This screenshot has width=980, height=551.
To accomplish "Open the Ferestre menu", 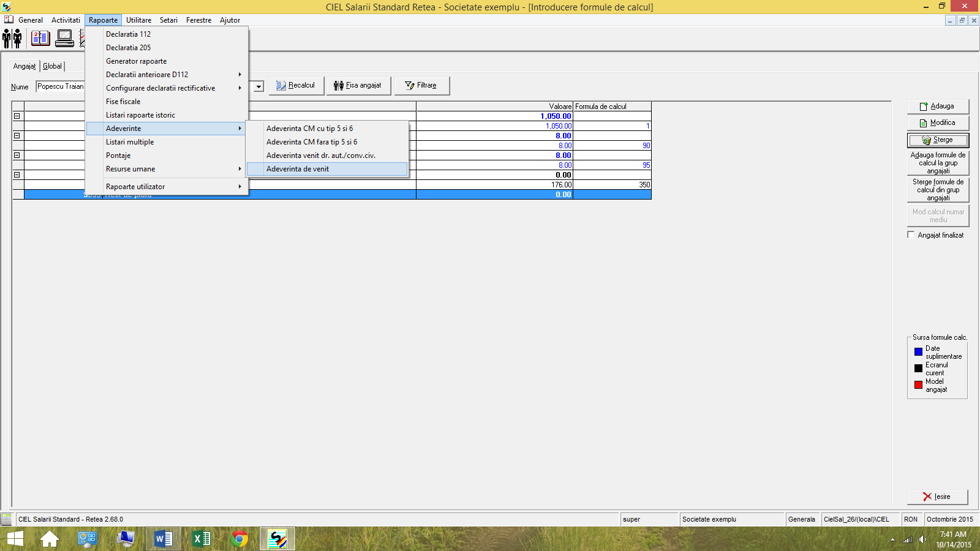I will [198, 20].
